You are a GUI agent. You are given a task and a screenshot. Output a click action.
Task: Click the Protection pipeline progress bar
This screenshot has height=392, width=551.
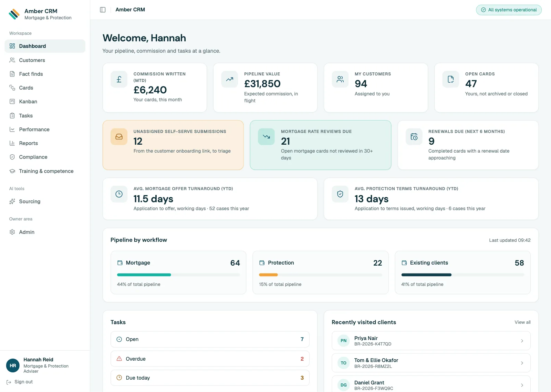pyautogui.click(x=321, y=275)
